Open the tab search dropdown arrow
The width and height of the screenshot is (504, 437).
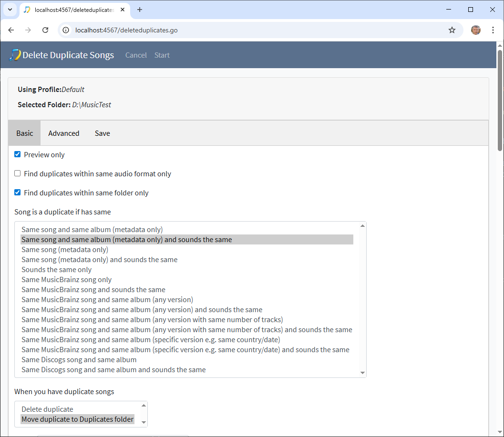(x=10, y=10)
